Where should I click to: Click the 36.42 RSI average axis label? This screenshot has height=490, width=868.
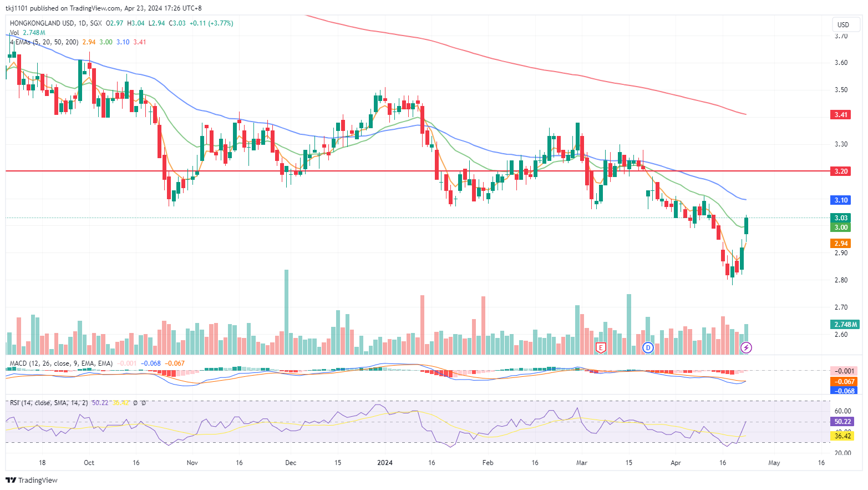[x=842, y=436]
